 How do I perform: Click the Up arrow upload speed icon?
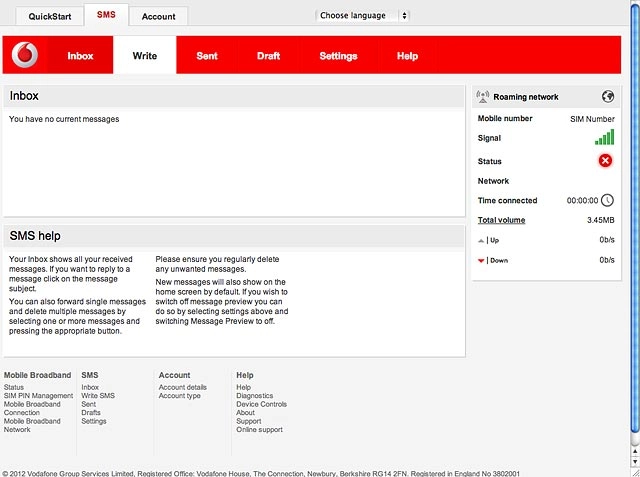[481, 241]
